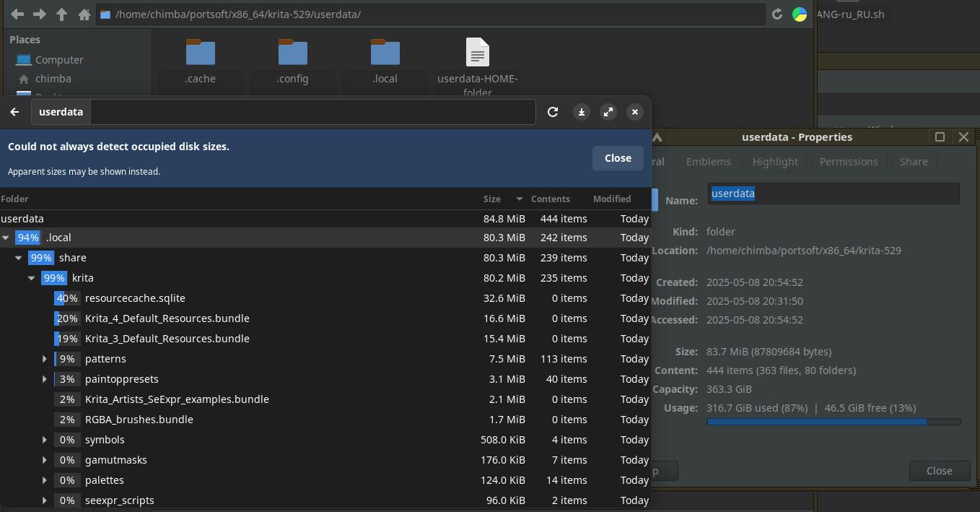The image size is (980, 512).
Task: Collapse the share folder row
Action: [19, 258]
